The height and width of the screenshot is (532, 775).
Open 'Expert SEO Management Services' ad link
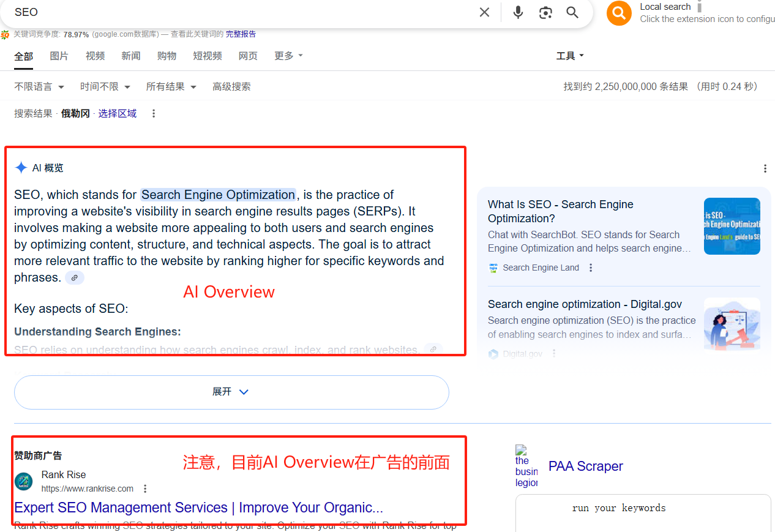[x=198, y=508]
